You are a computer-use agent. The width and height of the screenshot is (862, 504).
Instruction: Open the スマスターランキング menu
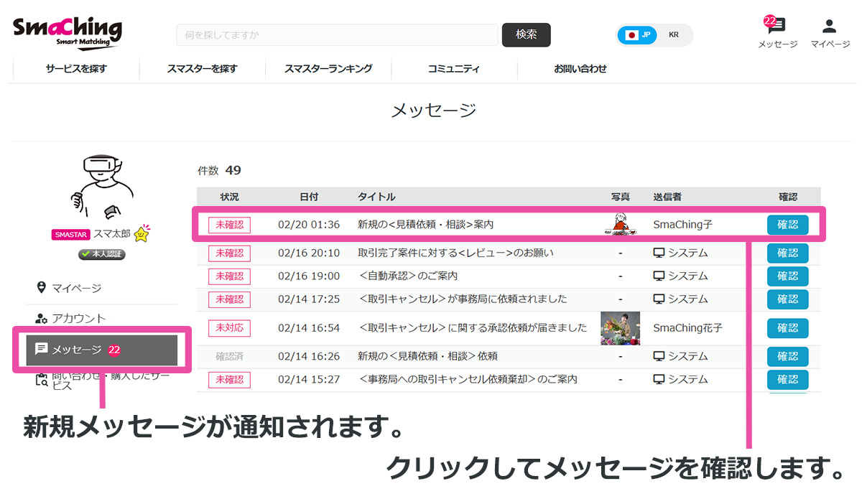pos(328,69)
